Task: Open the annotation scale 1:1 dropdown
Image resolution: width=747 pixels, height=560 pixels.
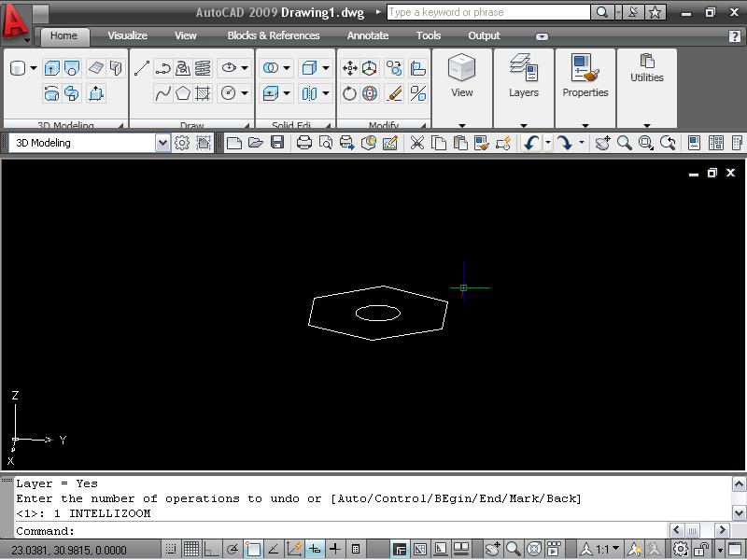Action: 608,550
